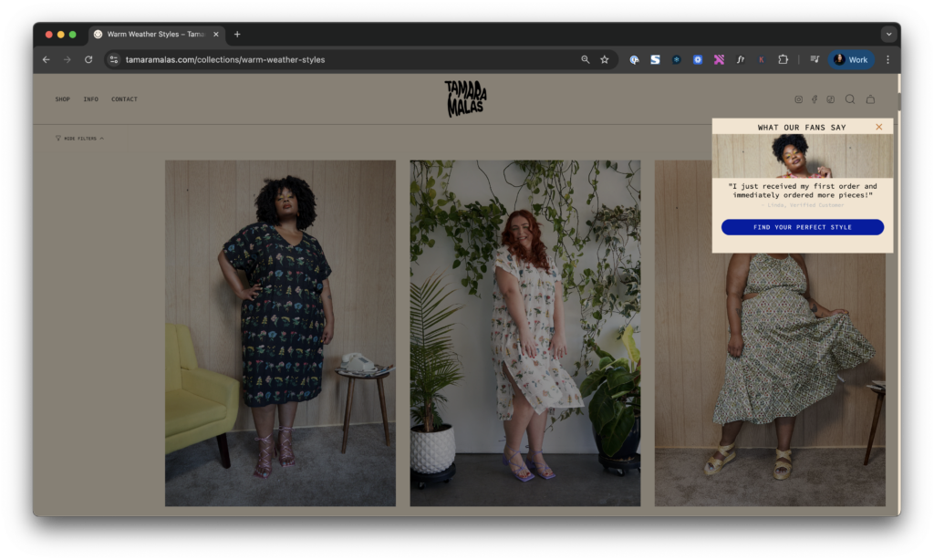Image resolution: width=934 pixels, height=560 pixels.
Task: Click the Tamara Malas logo
Action: click(x=465, y=99)
